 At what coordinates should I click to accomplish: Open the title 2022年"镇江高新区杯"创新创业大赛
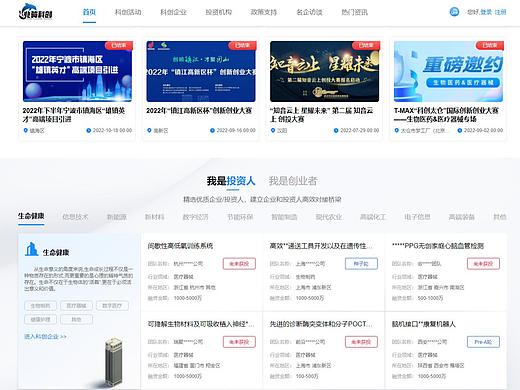(199, 110)
